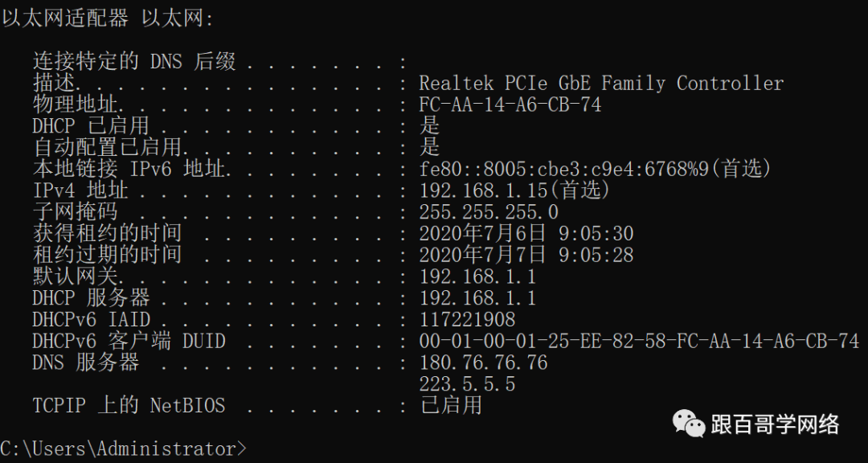Click the DNS server 180.76.76.76 entry
Image resolution: width=868 pixels, height=463 pixels.
tap(483, 363)
